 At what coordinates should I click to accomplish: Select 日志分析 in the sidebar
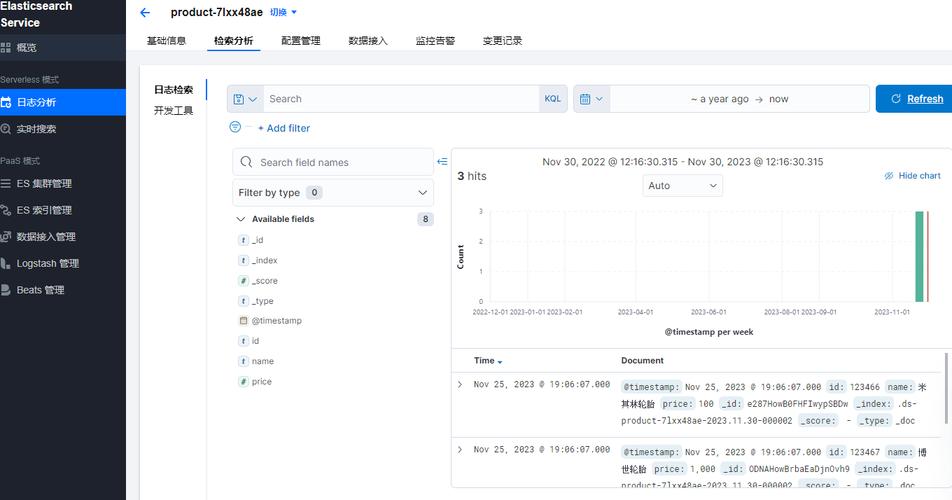(x=63, y=102)
